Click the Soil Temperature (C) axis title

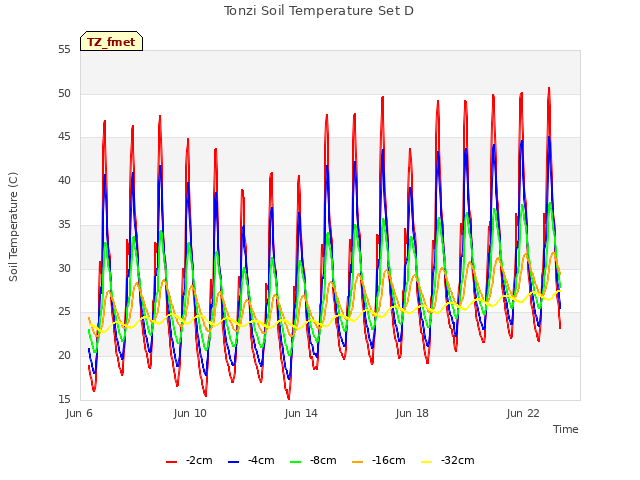coord(13,227)
